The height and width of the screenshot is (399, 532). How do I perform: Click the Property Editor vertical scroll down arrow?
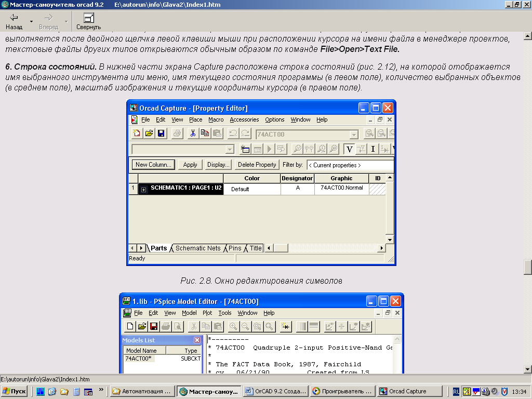(x=390, y=240)
